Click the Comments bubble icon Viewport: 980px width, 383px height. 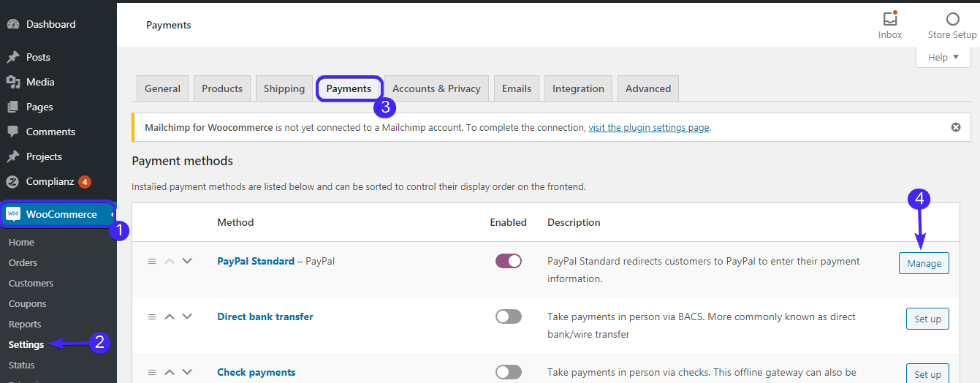[13, 132]
